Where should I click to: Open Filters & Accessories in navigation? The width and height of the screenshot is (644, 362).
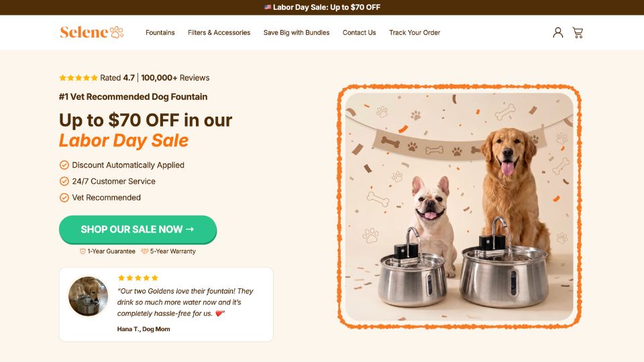click(219, 32)
